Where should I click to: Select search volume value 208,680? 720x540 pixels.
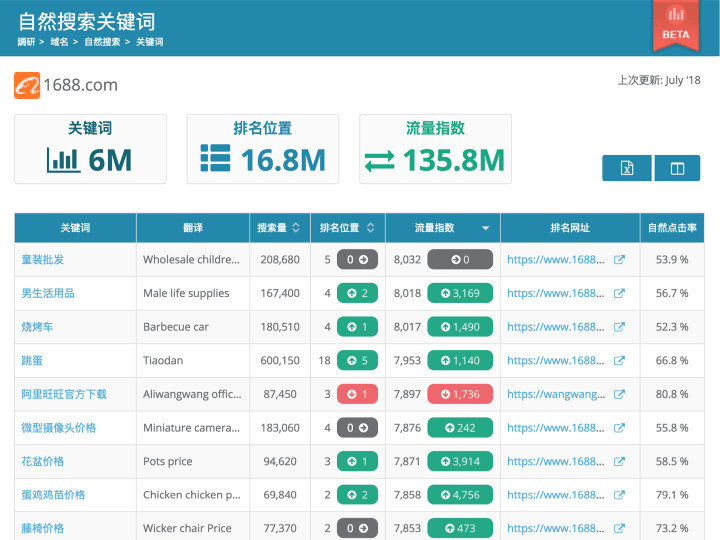pyautogui.click(x=280, y=259)
